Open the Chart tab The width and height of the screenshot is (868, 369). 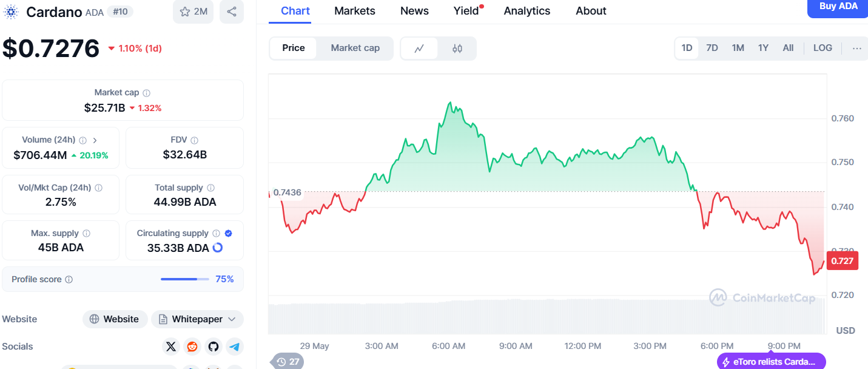click(295, 11)
